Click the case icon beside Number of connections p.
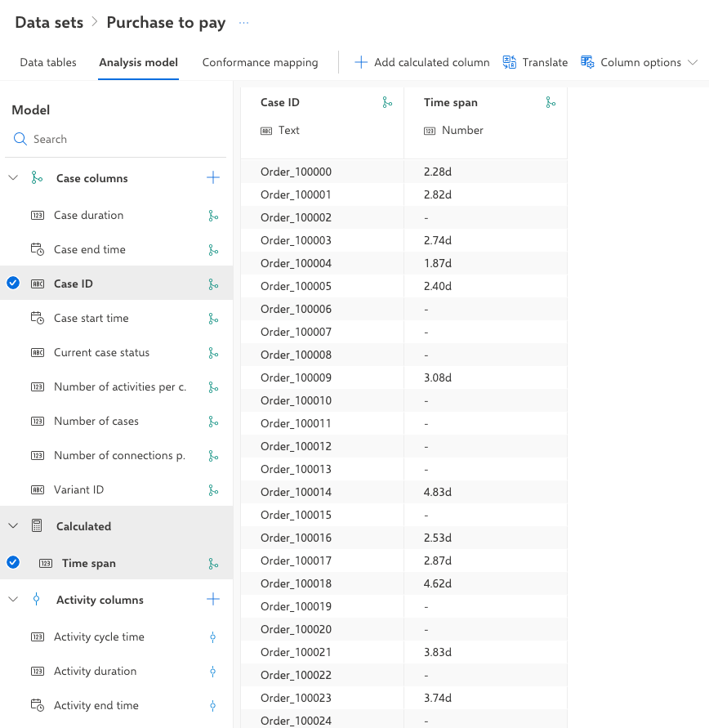This screenshot has height=728, width=709. click(x=213, y=457)
